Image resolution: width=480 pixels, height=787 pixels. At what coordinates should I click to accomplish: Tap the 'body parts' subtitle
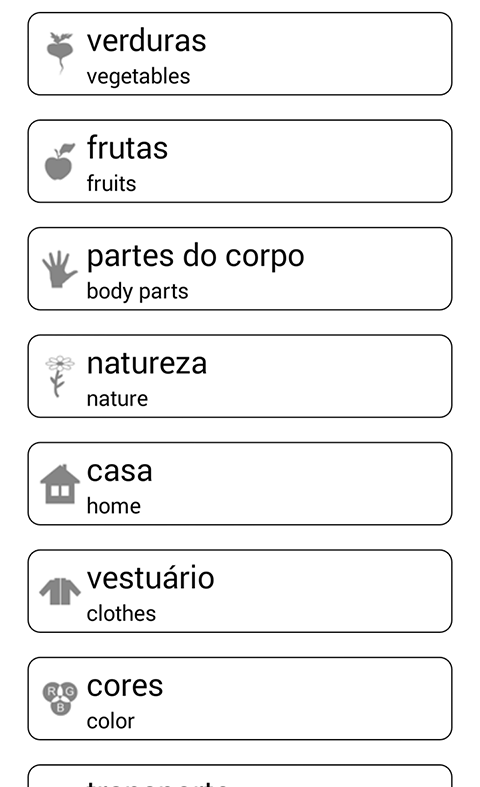pyautogui.click(x=138, y=292)
